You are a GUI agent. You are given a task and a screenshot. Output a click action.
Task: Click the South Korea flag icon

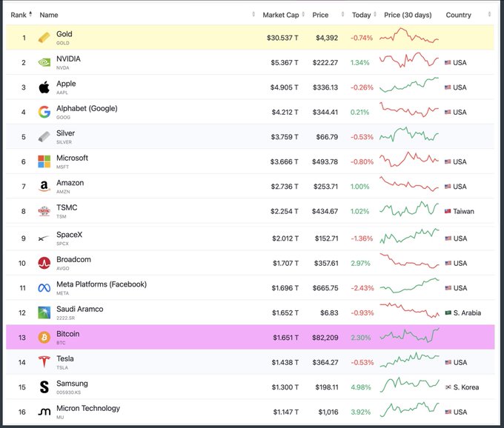[x=448, y=387]
